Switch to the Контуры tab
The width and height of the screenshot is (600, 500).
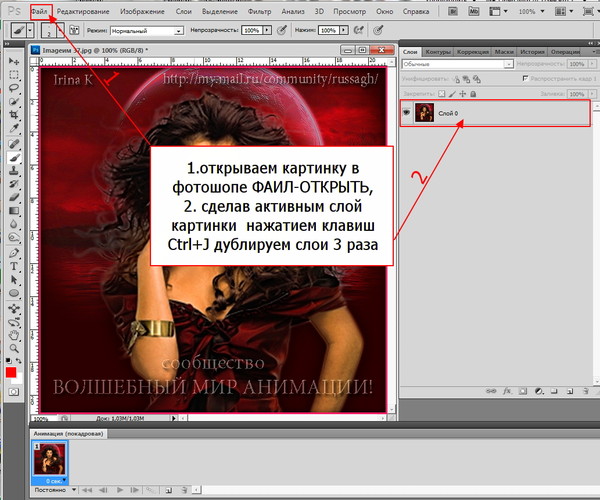(438, 52)
